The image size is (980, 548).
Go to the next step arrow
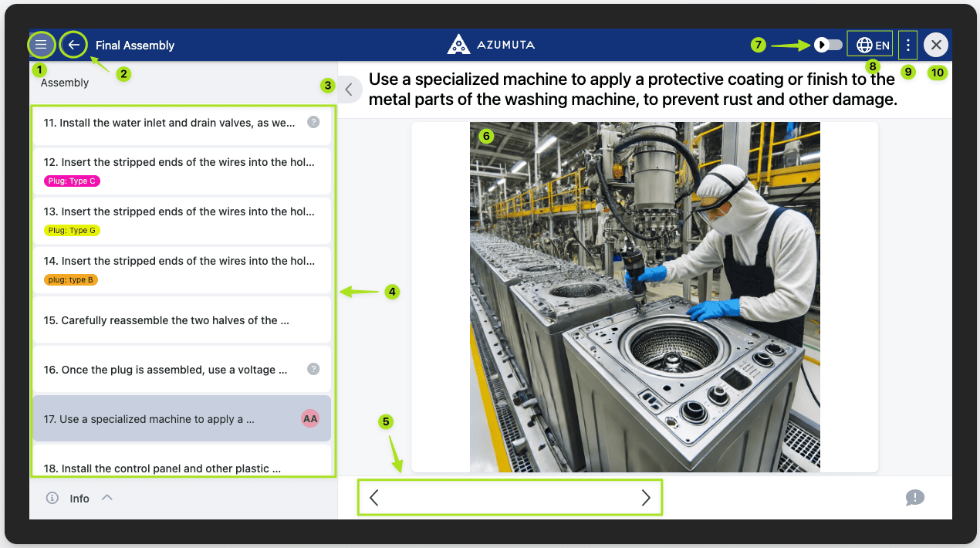coord(646,498)
